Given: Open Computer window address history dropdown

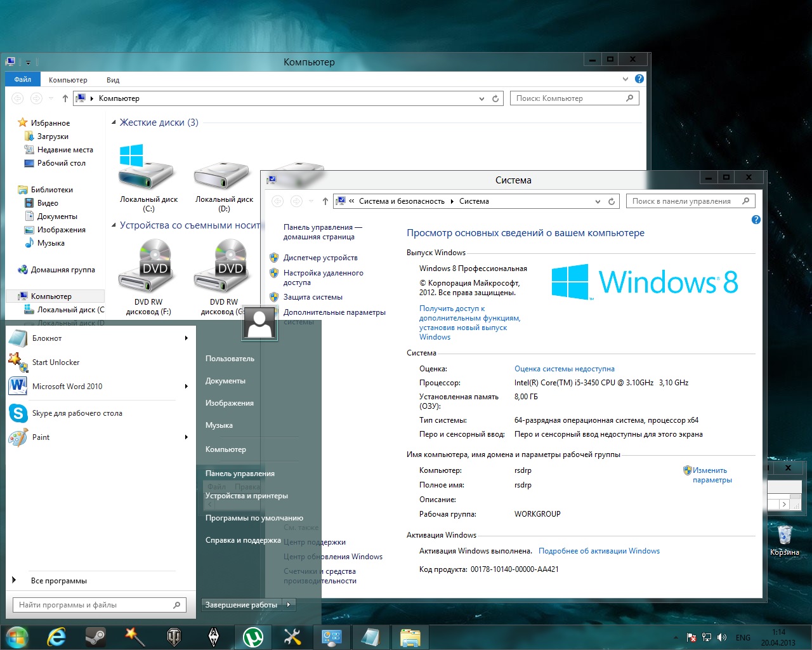Looking at the screenshot, I should click(x=481, y=98).
